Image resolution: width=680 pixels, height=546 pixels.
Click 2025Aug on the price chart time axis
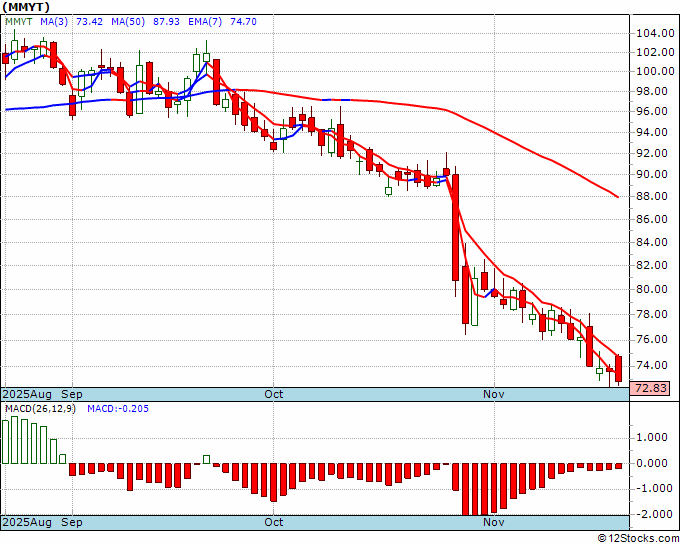(x=27, y=394)
